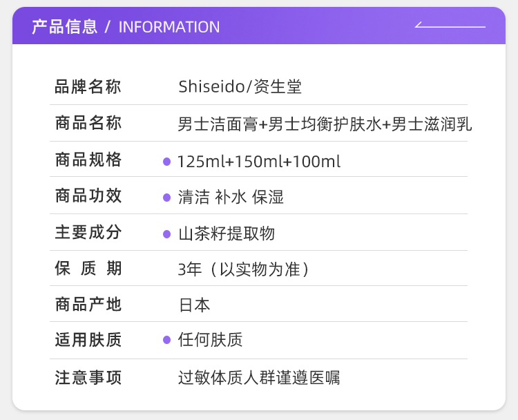Click the 日本 origin value

tap(194, 305)
